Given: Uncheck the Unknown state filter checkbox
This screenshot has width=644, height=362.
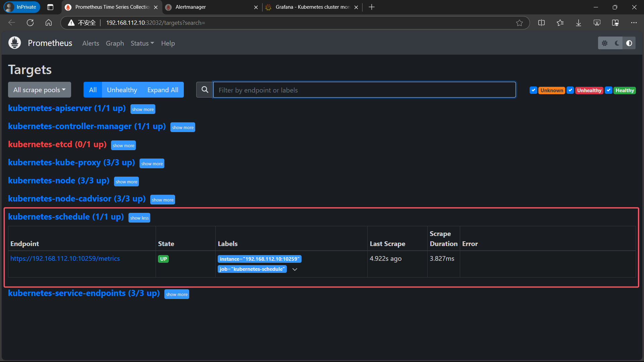Looking at the screenshot, I should coord(533,90).
